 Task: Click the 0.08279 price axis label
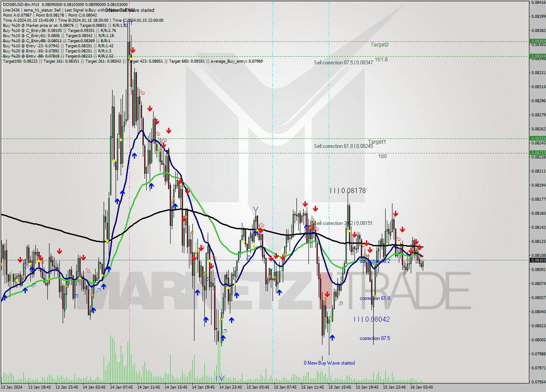click(538, 115)
